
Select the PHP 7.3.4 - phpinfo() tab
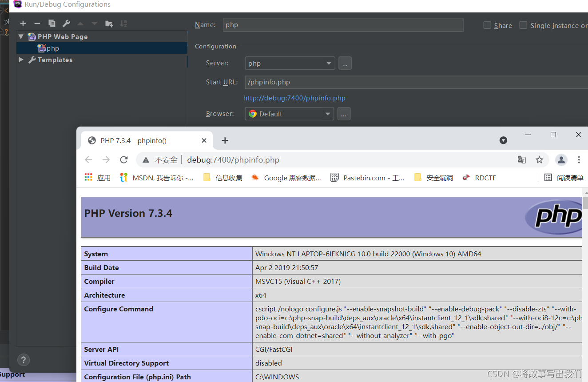point(147,140)
